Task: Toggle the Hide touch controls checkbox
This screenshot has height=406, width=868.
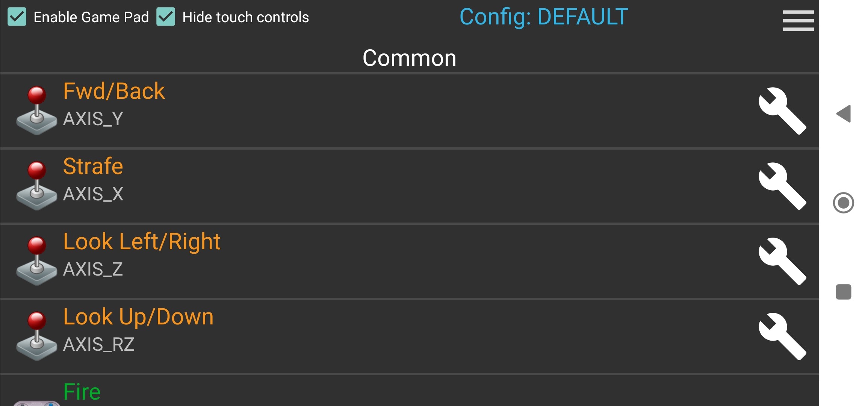Action: click(x=166, y=17)
